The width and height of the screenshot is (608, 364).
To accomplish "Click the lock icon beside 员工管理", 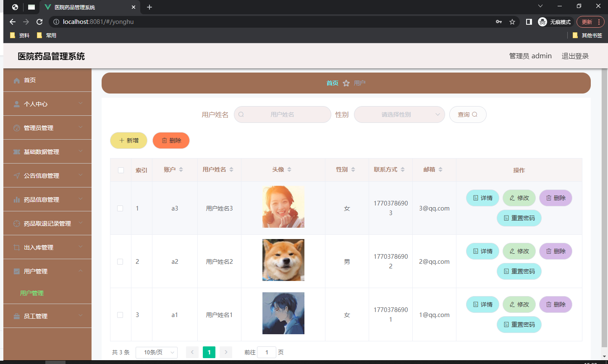I will (x=16, y=316).
